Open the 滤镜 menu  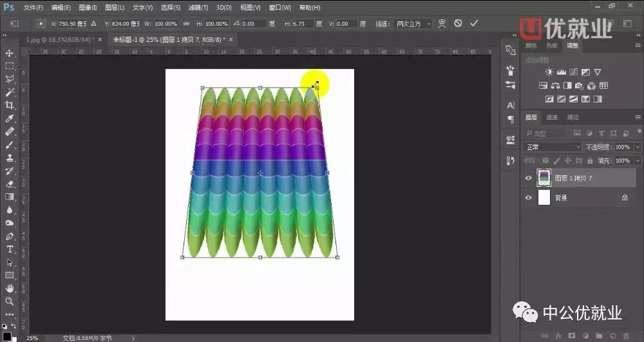click(x=198, y=8)
